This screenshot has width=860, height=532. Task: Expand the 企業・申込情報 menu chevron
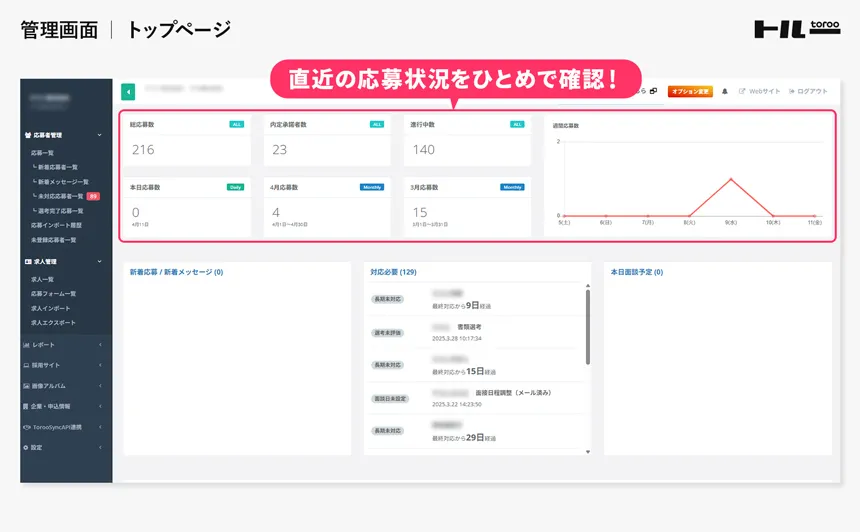click(x=100, y=406)
